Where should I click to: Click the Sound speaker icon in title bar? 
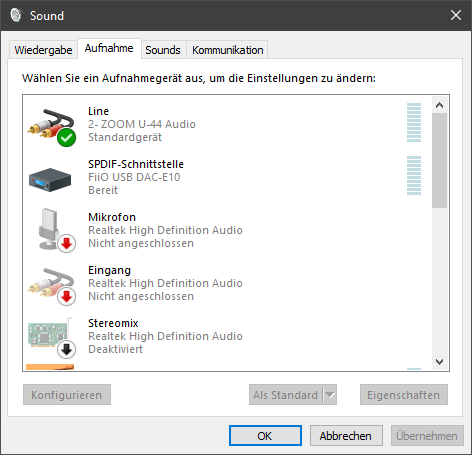(16, 15)
